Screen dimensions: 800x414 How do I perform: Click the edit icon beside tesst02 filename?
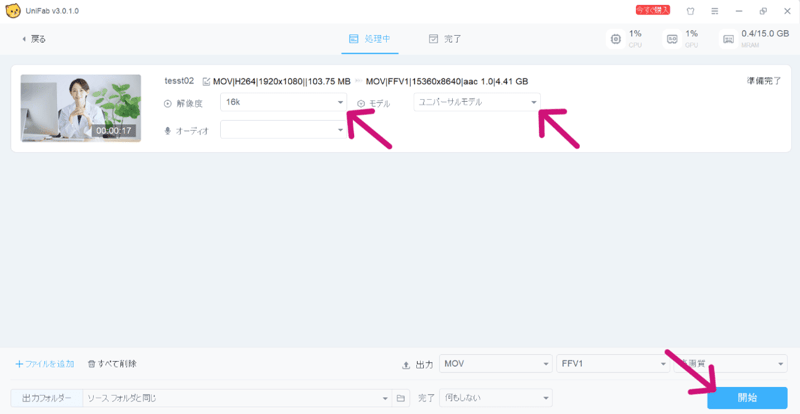coord(206,81)
